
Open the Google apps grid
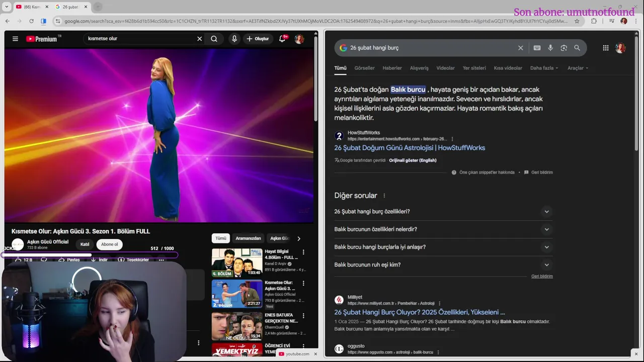(x=606, y=48)
